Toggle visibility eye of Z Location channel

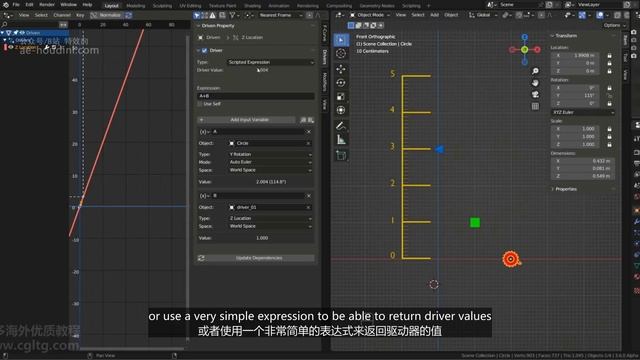11,47
